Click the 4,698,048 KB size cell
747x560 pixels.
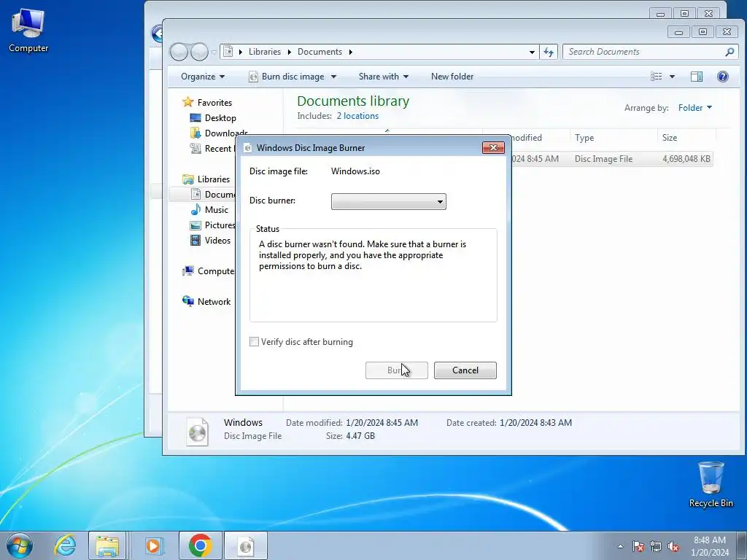pos(686,158)
